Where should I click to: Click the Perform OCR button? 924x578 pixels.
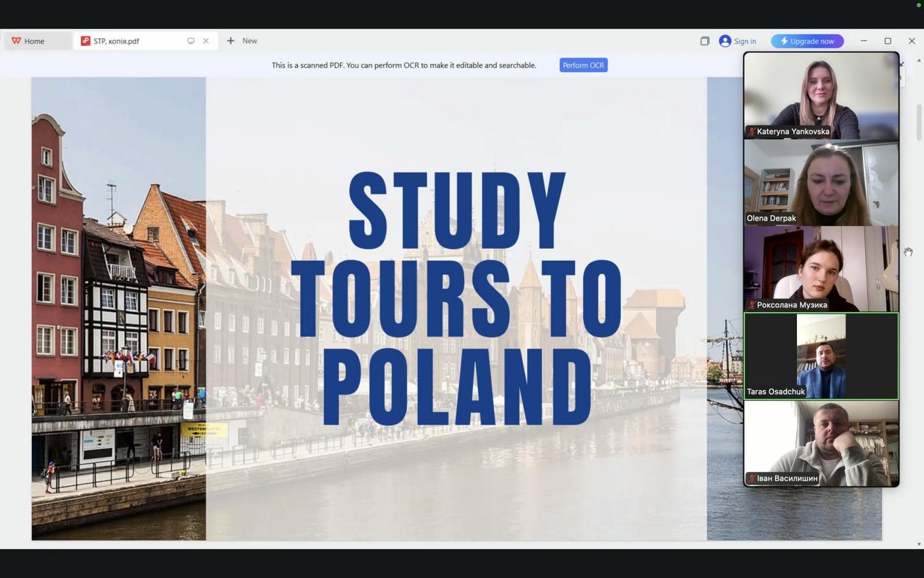583,65
